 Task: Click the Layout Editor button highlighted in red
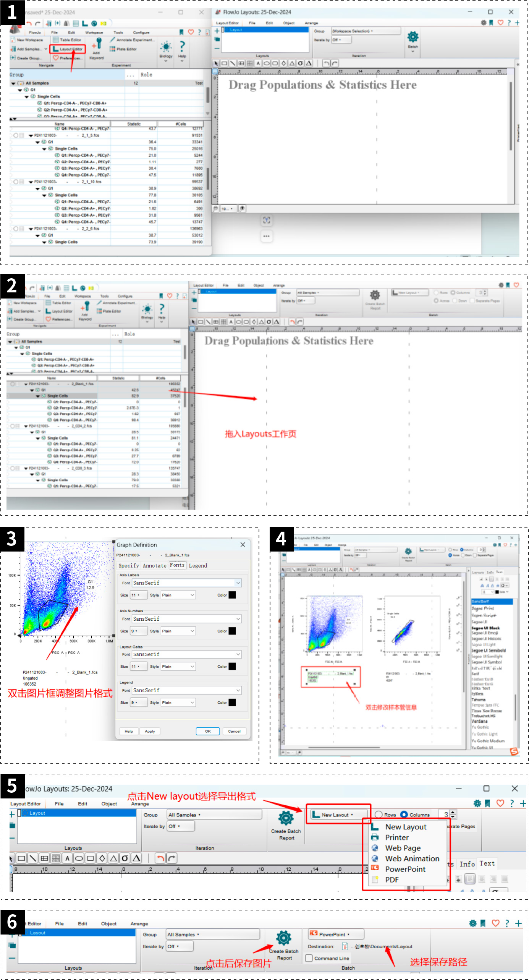click(x=68, y=49)
